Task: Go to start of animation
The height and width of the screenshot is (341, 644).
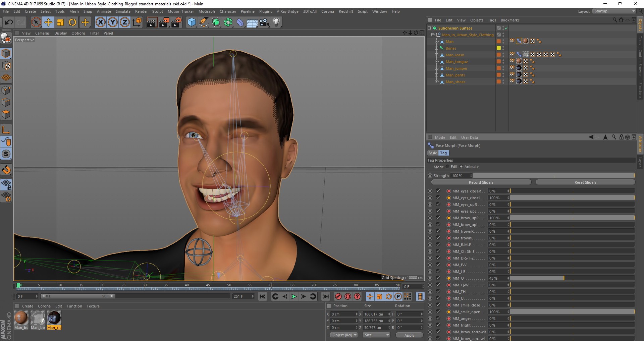Action: tap(263, 296)
